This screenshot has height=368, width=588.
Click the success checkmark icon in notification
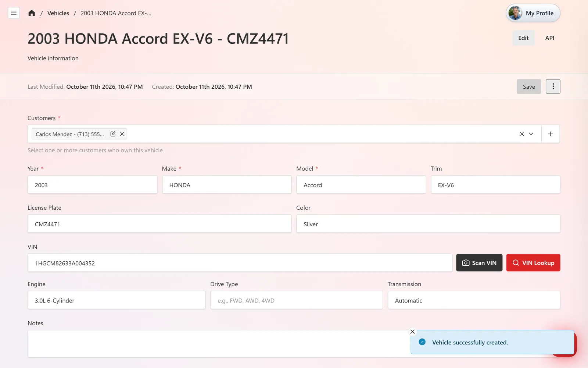click(x=422, y=342)
